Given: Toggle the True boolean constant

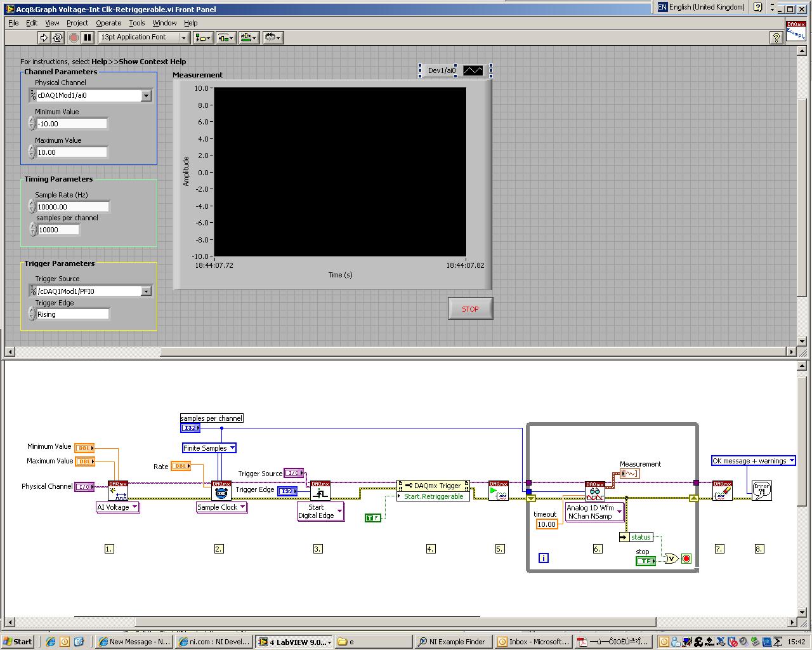Looking at the screenshot, I should (373, 518).
